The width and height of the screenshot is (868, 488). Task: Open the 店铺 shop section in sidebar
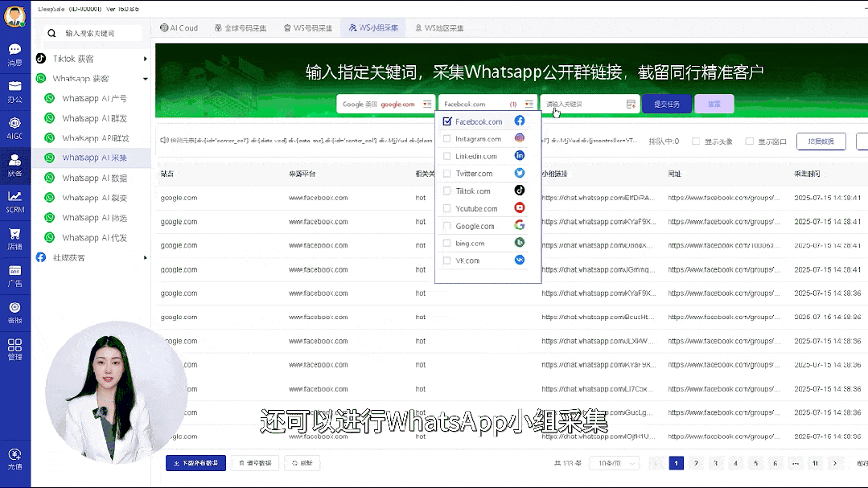pyautogui.click(x=14, y=238)
